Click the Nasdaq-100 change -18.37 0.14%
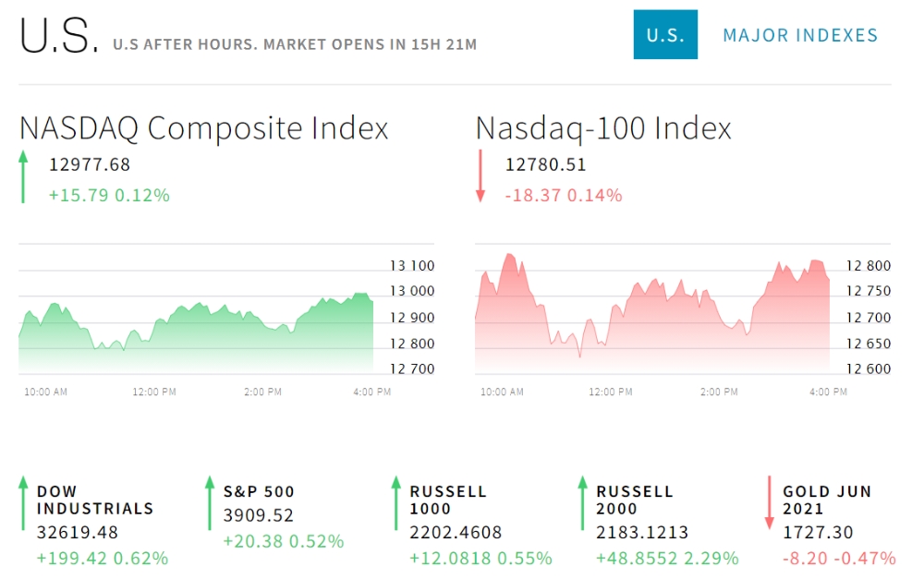924x579 pixels. tap(564, 195)
